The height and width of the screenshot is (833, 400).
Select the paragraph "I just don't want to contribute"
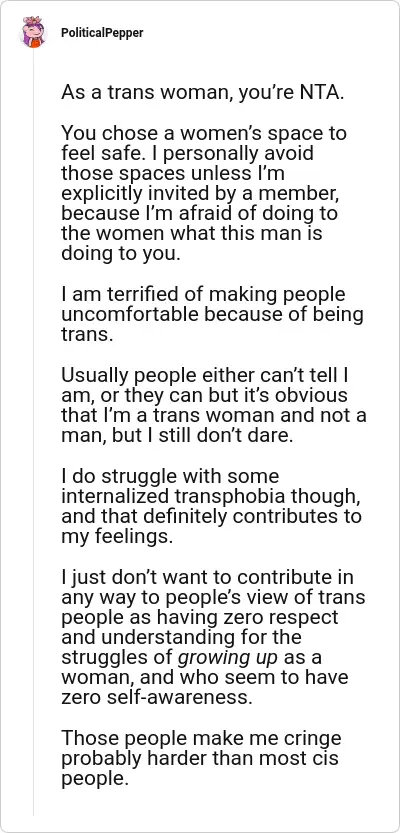click(213, 638)
